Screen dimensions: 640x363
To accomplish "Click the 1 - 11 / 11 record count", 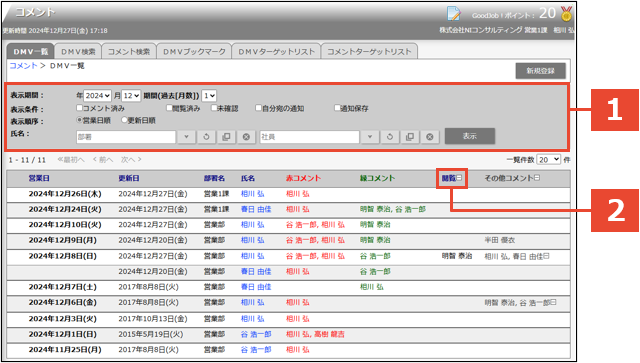I will [27, 160].
